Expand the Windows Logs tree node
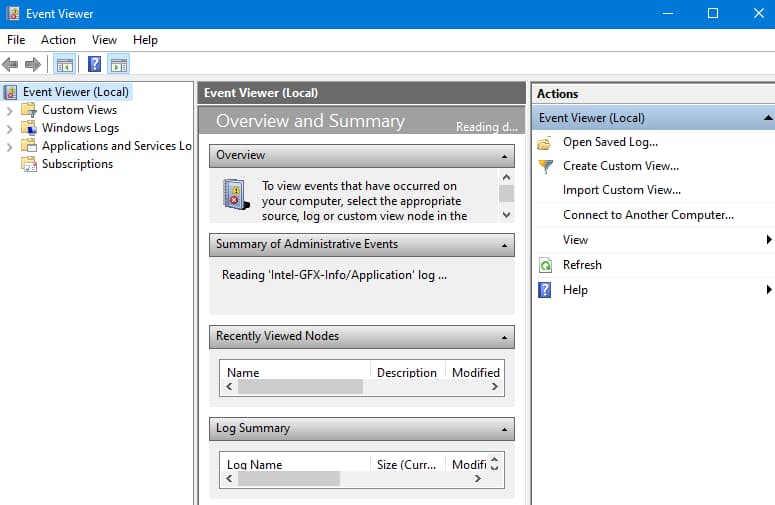 click(10, 129)
